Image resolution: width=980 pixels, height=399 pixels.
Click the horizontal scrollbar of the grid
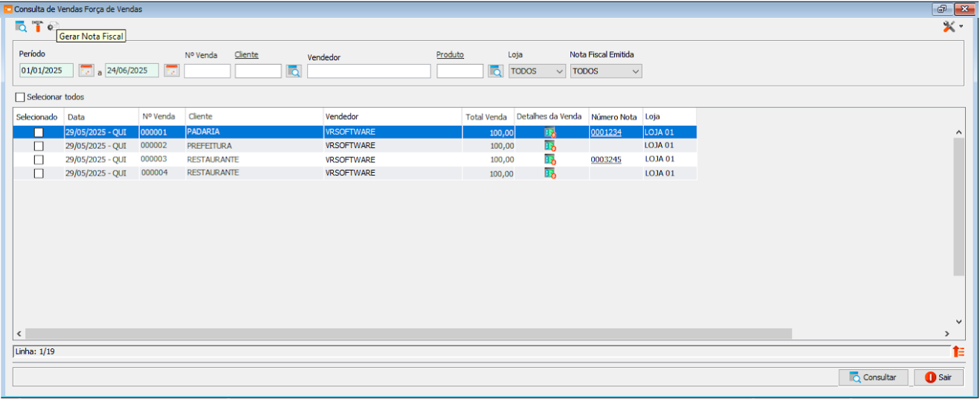pos(409,334)
